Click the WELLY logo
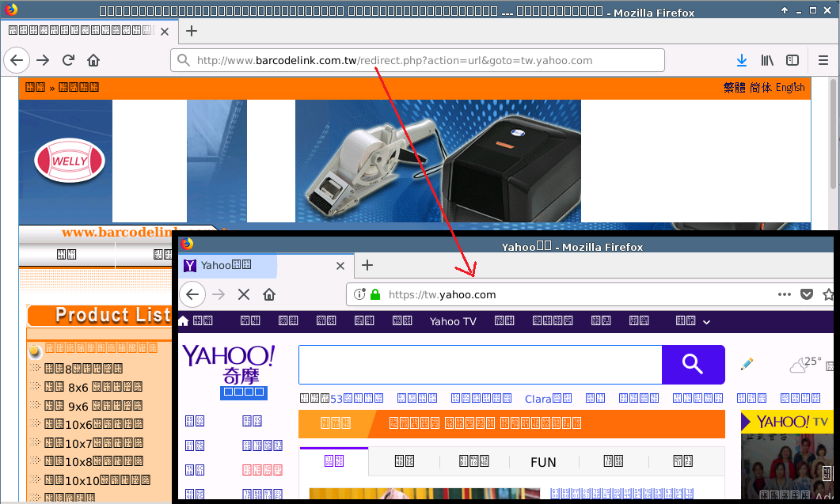Screen dimensions: 840x504 [x=69, y=161]
